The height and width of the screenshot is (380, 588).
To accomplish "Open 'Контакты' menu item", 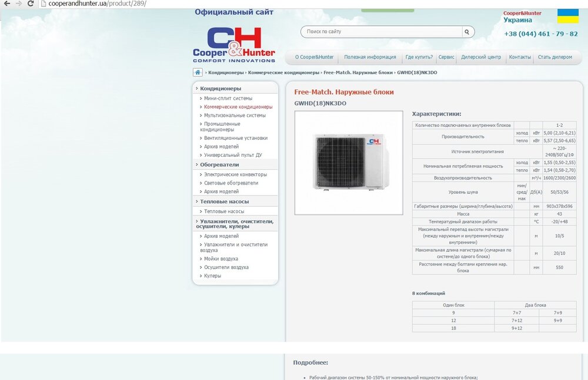I will pyautogui.click(x=520, y=58).
